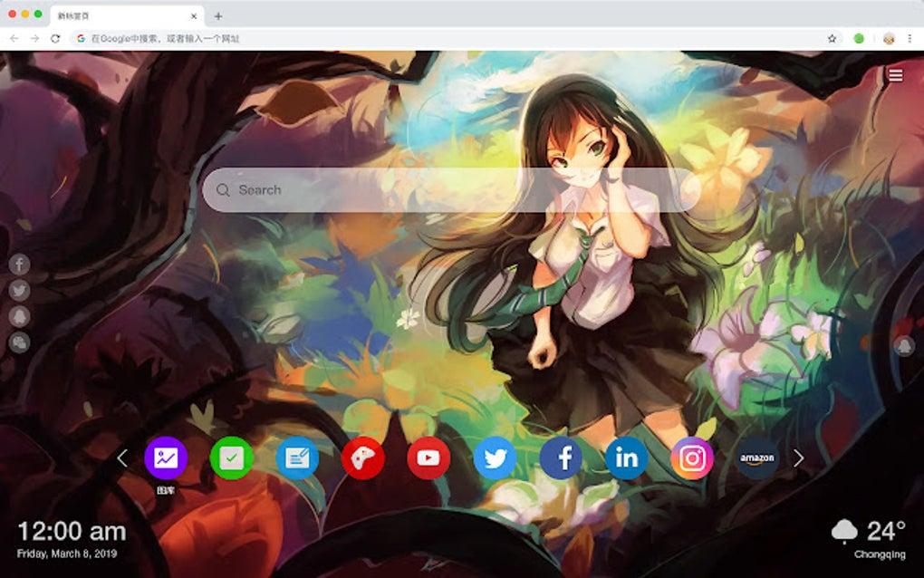Show more shortcuts with right chevron
The height and width of the screenshot is (578, 924).
tap(798, 458)
